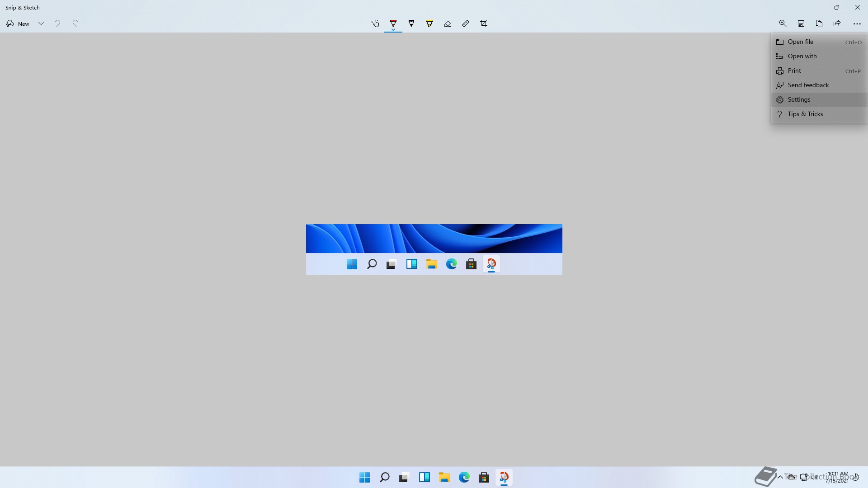The height and width of the screenshot is (488, 868).
Task: Open Tips & Tricks from the menu
Action: (x=819, y=114)
